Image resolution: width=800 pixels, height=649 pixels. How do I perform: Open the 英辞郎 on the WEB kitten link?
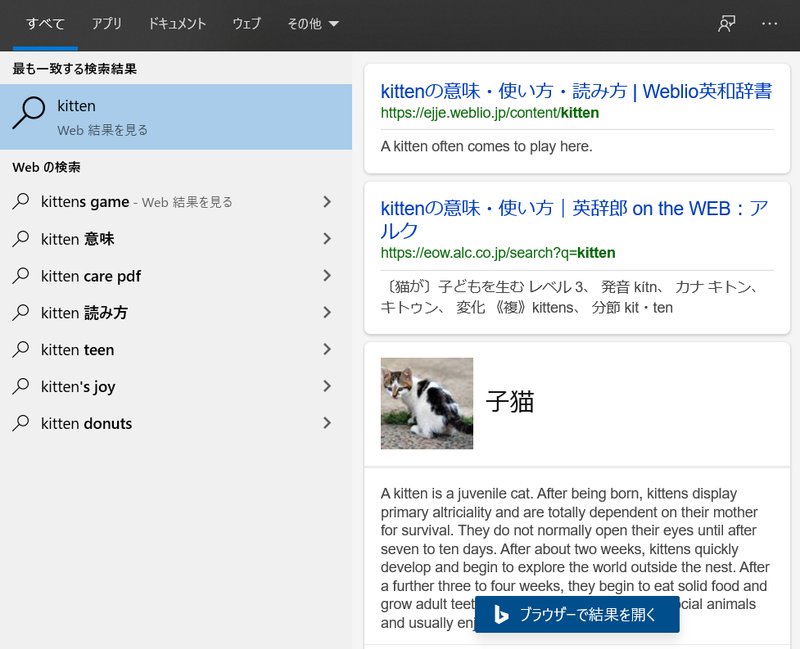point(574,219)
